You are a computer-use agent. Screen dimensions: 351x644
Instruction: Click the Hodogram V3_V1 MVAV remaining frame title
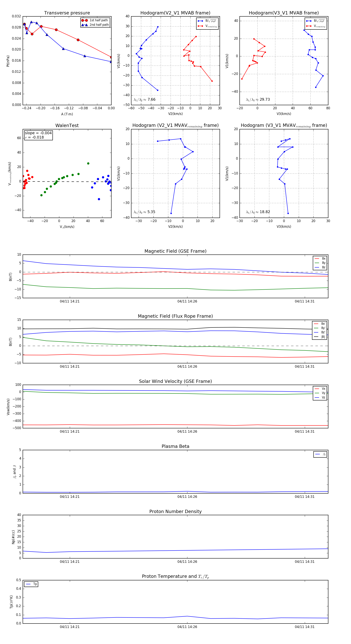pyautogui.click(x=284, y=125)
